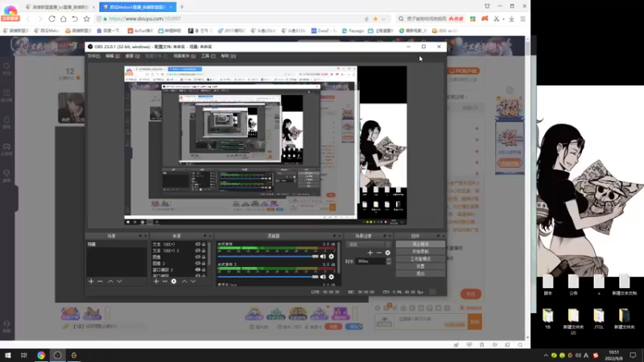The height and width of the screenshot is (362, 644).
Task: Remove the selected source with minus icon
Action: click(x=165, y=281)
